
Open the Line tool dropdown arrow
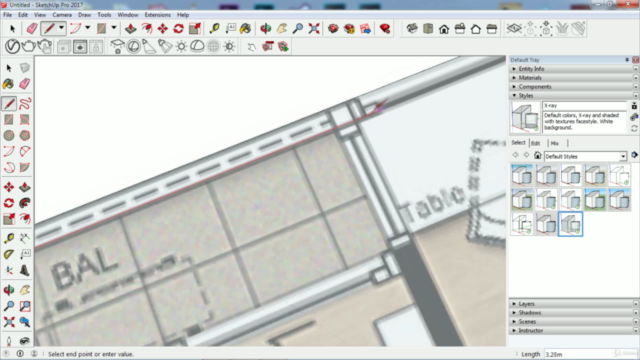pyautogui.click(x=61, y=29)
